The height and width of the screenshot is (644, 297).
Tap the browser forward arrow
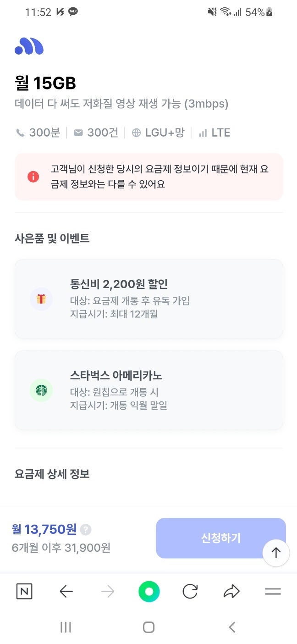pyautogui.click(x=108, y=592)
